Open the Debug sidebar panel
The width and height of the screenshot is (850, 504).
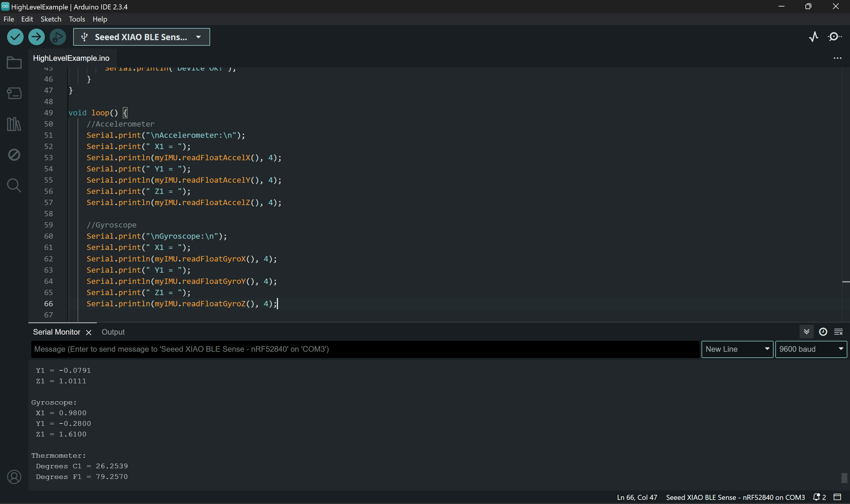pos(14,155)
